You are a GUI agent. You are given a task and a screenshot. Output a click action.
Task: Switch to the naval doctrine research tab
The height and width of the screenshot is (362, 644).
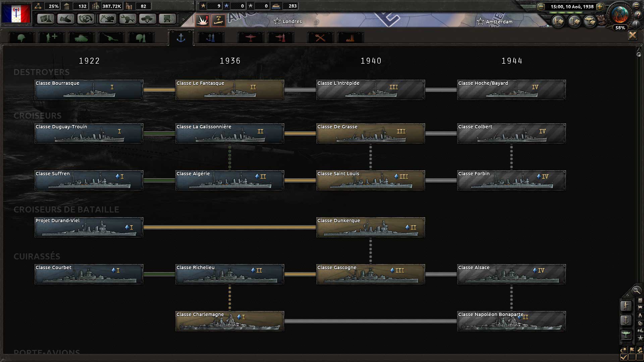coord(211,38)
